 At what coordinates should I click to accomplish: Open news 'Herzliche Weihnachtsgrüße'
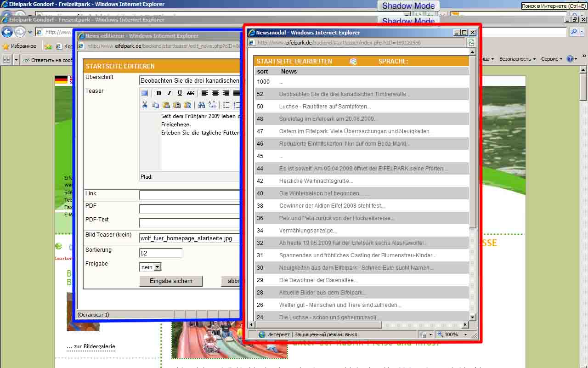pyautogui.click(x=316, y=181)
